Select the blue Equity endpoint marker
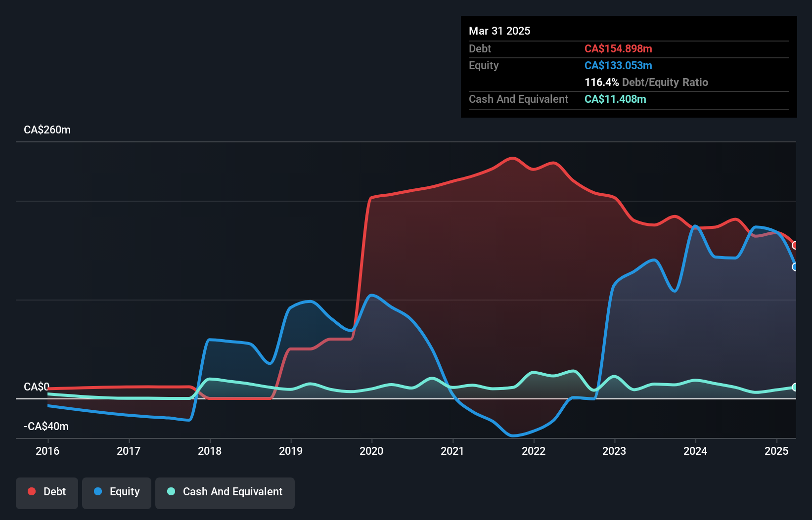 point(795,267)
